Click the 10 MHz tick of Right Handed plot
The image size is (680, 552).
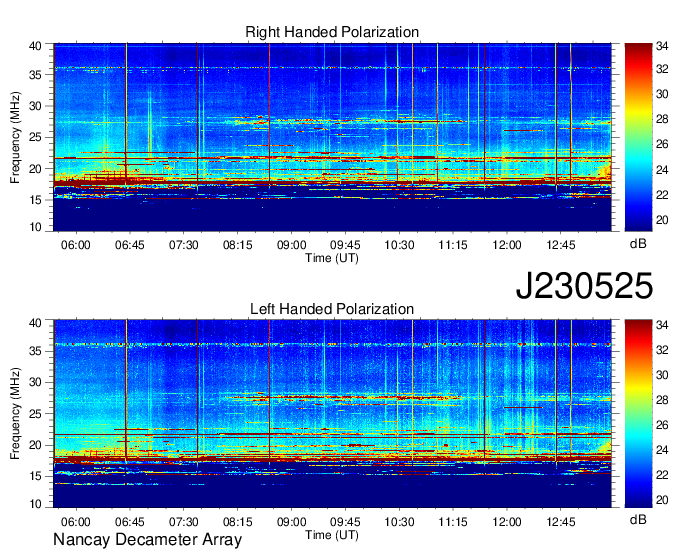tap(35, 227)
